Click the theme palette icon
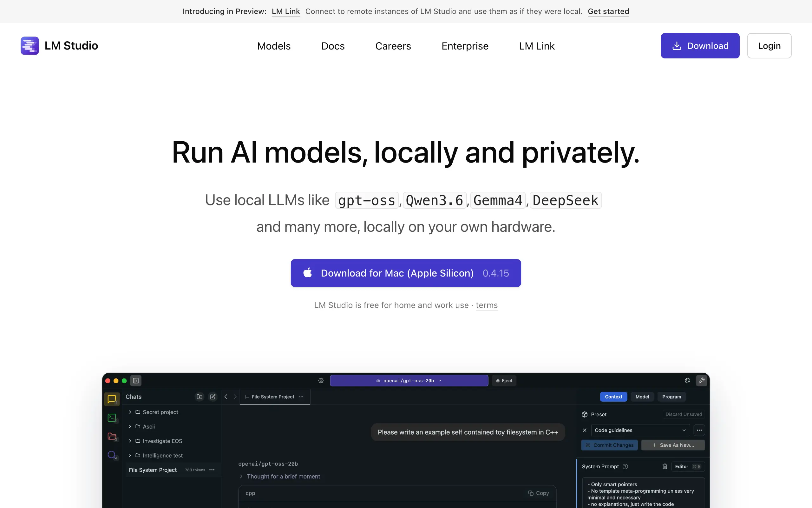The width and height of the screenshot is (812, 508). [688, 381]
